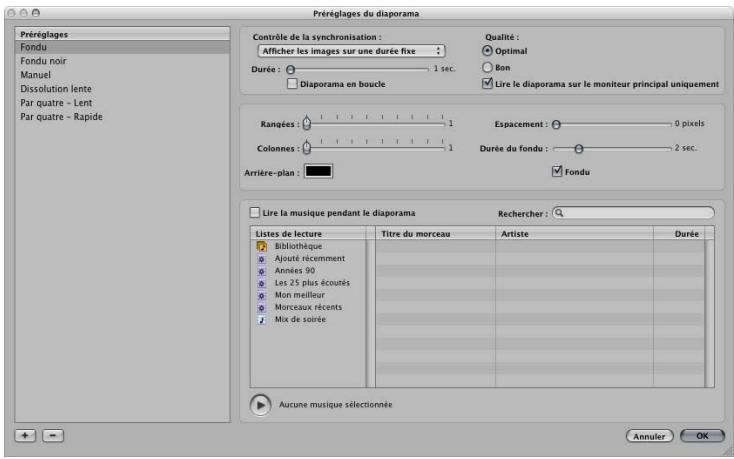Play the selected music preview
The width and height of the screenshot is (734, 459).
click(x=260, y=405)
